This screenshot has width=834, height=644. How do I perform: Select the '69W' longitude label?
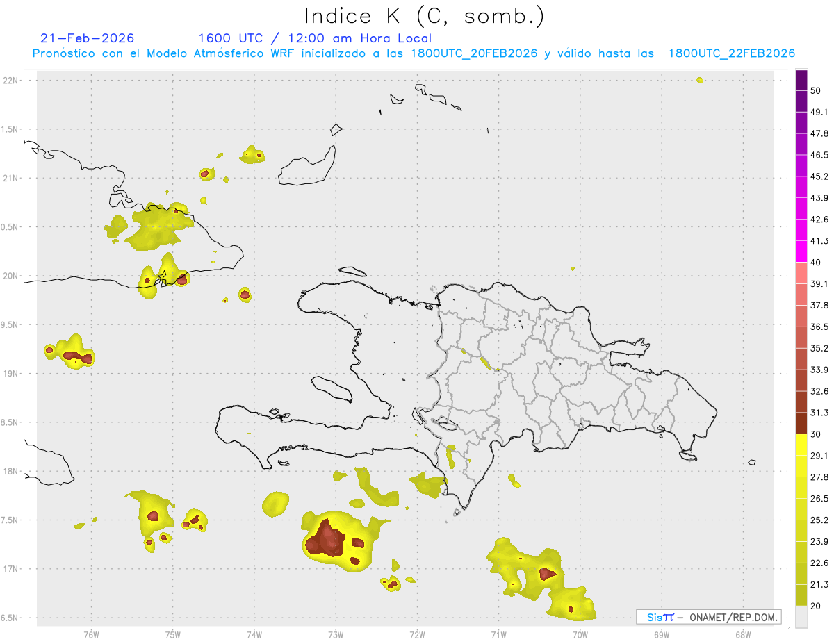tap(662, 635)
